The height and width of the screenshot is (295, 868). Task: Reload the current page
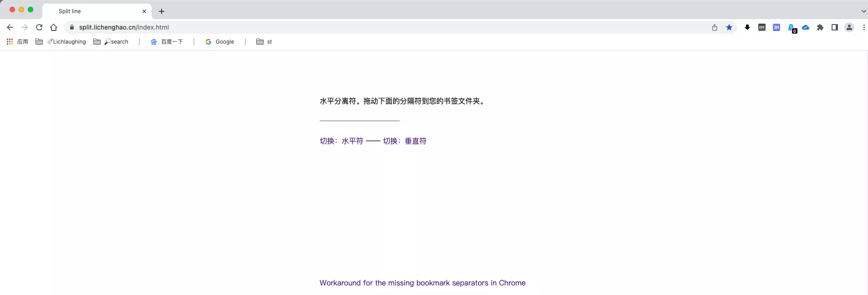(39, 27)
